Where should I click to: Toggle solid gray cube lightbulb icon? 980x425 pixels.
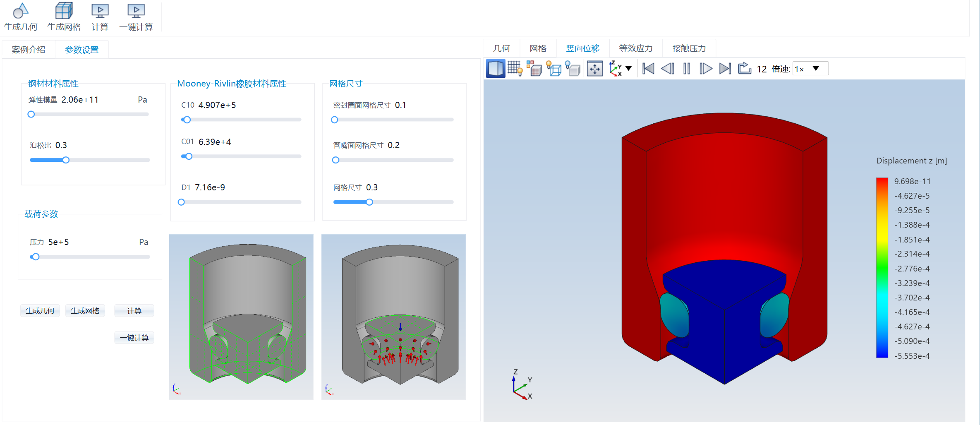pos(573,69)
